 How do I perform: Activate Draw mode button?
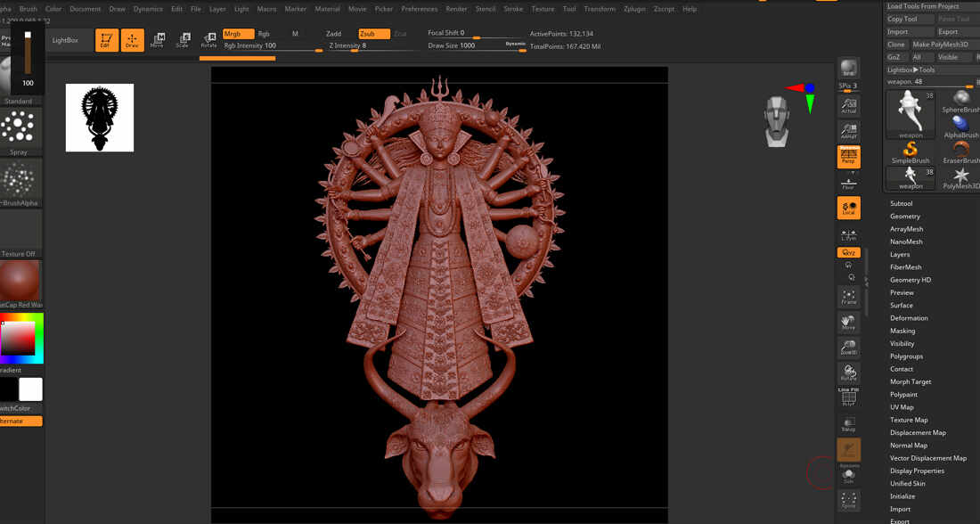point(133,40)
